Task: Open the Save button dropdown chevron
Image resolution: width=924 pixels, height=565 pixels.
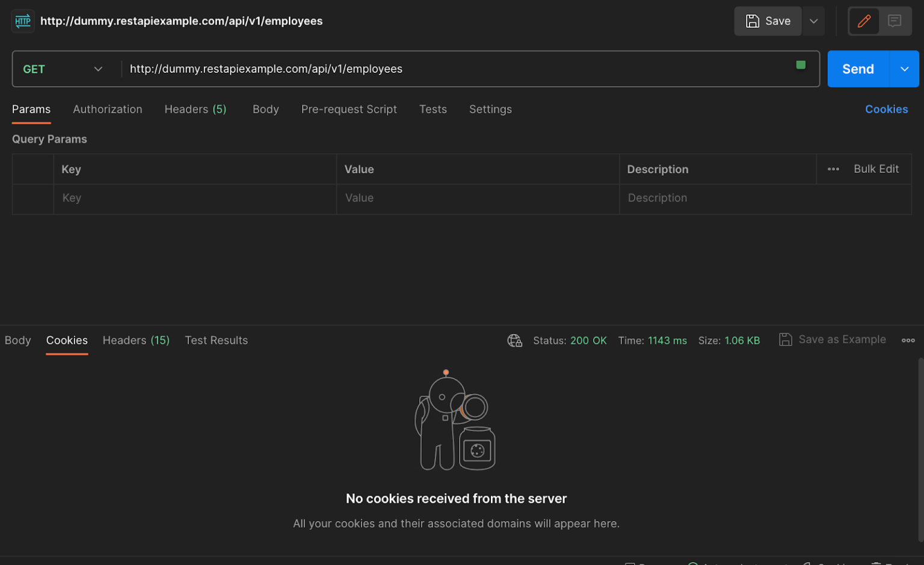Action: 813,20
